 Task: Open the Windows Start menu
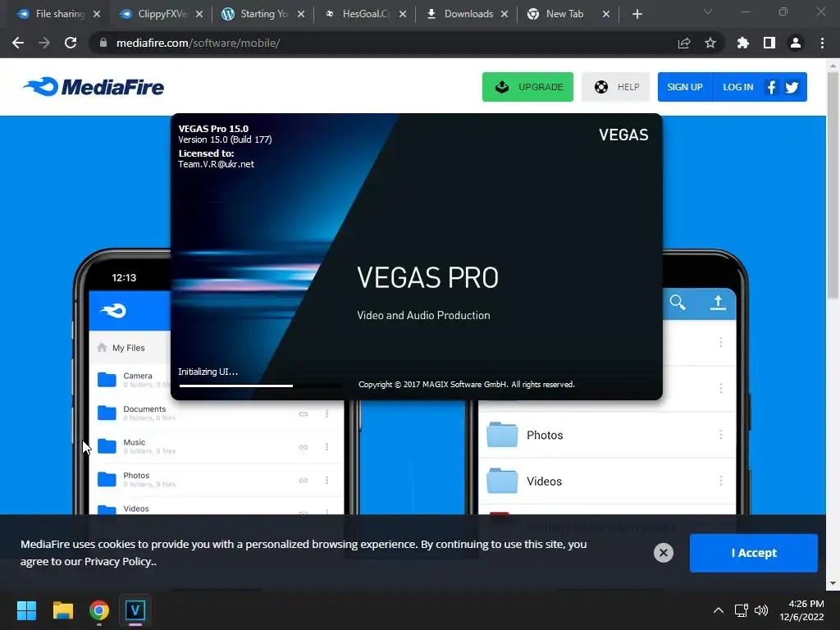coord(26,610)
